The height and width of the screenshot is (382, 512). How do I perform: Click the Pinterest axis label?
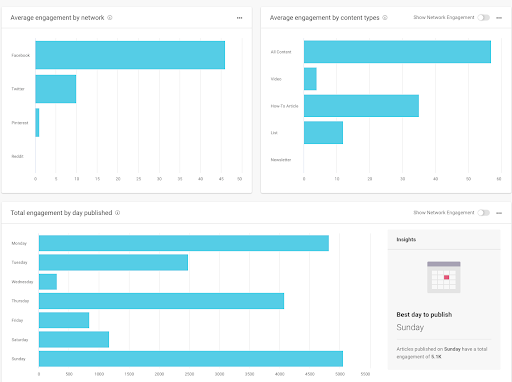(20, 123)
